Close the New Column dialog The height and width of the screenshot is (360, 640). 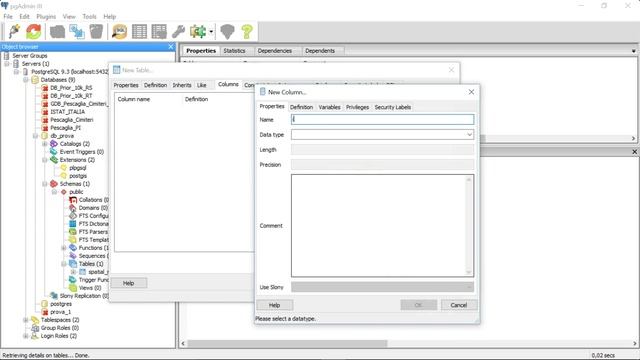click(471, 92)
